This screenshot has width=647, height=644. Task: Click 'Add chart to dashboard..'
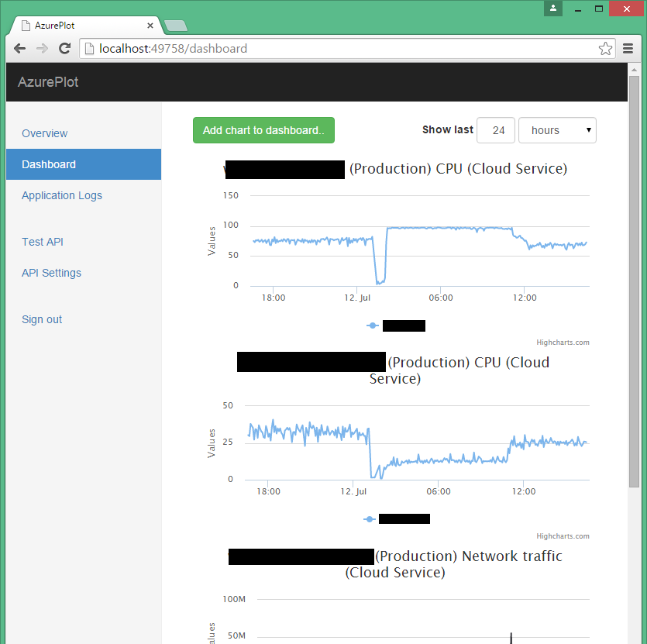click(x=263, y=130)
